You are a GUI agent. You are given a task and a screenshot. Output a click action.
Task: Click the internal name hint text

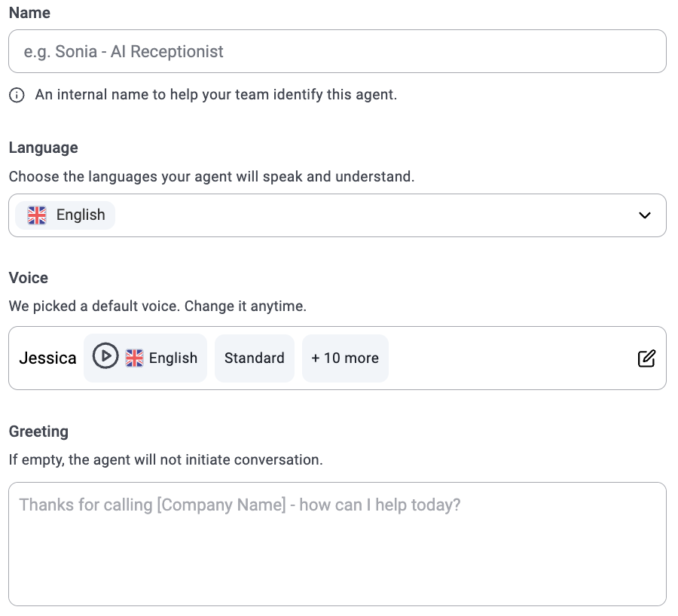(215, 95)
